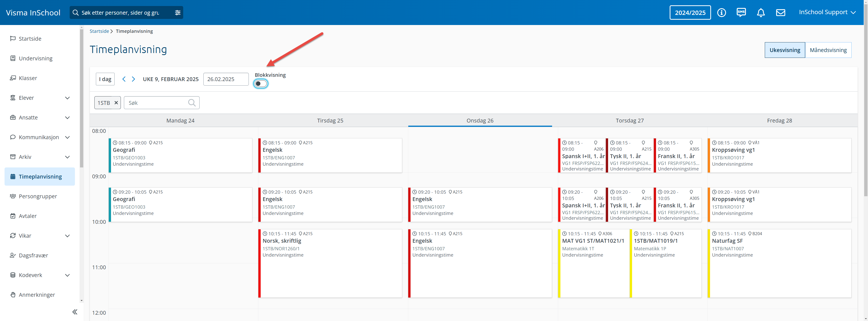The image size is (868, 321).
Task: Open the InSchool Support user dropdown
Action: pyautogui.click(x=827, y=12)
